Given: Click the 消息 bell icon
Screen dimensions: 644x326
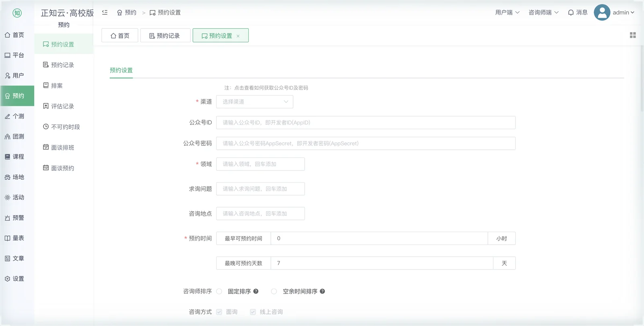Looking at the screenshot, I should point(571,12).
